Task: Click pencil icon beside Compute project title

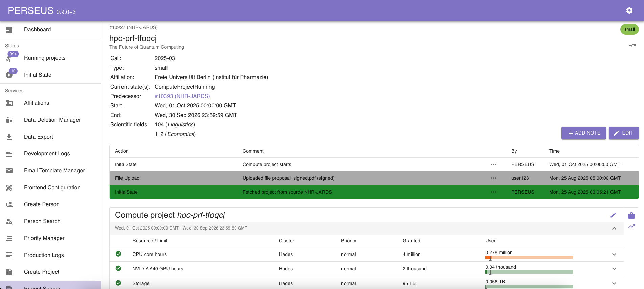Action: pos(613,215)
